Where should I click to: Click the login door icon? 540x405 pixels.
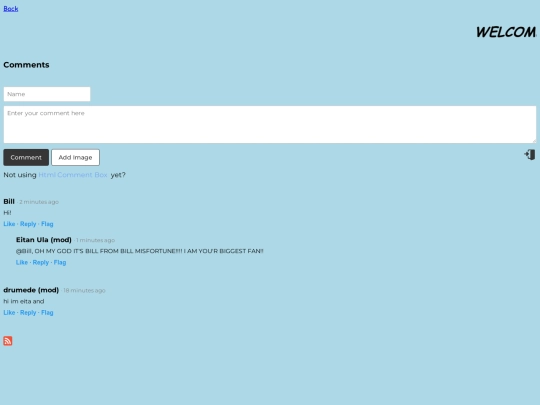pos(530,155)
